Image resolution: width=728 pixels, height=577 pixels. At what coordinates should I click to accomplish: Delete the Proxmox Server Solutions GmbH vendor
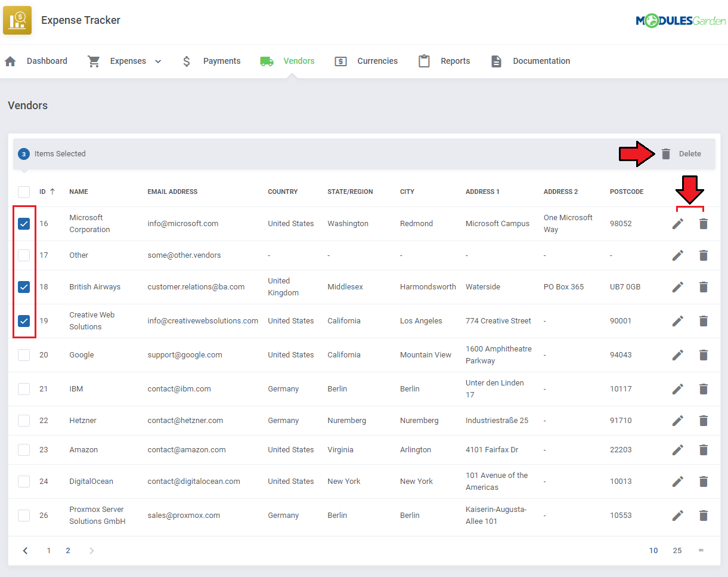click(x=704, y=516)
